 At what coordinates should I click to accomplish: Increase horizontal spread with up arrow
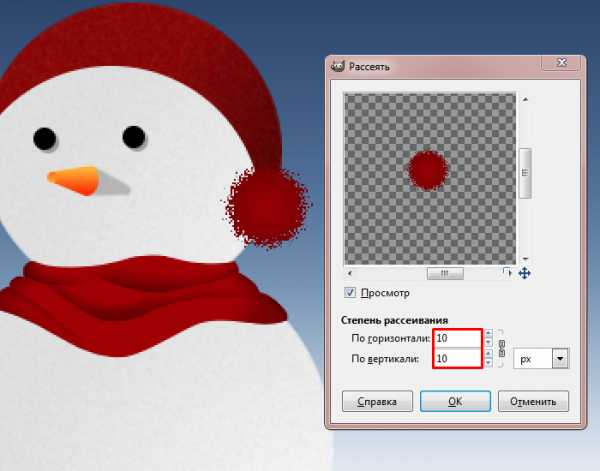tap(488, 333)
